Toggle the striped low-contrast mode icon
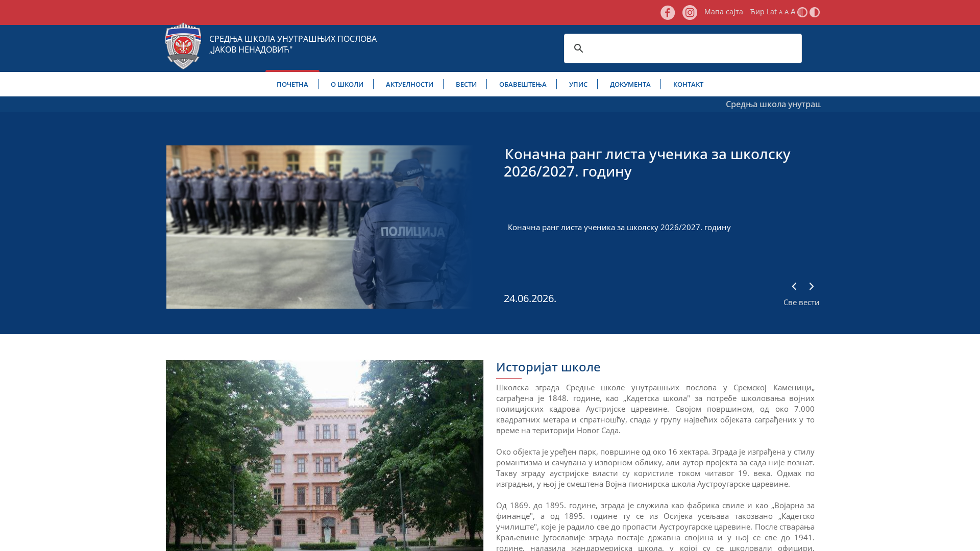 [x=802, y=12]
